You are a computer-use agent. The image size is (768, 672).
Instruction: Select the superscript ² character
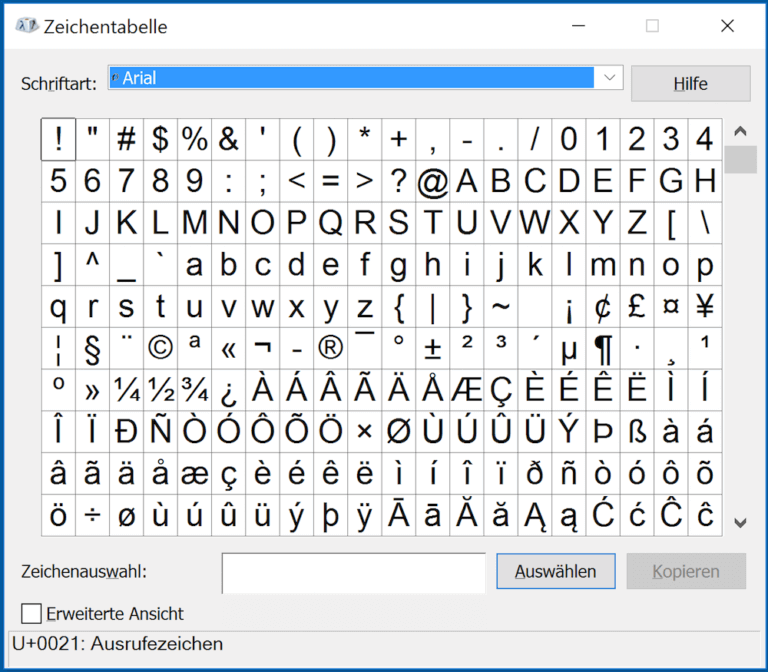(467, 348)
